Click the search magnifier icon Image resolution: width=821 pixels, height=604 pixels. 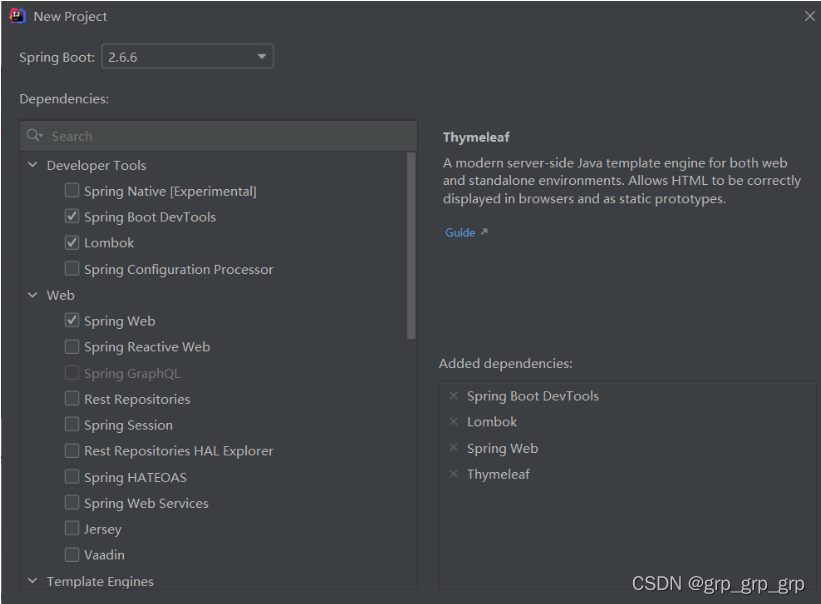coord(34,136)
